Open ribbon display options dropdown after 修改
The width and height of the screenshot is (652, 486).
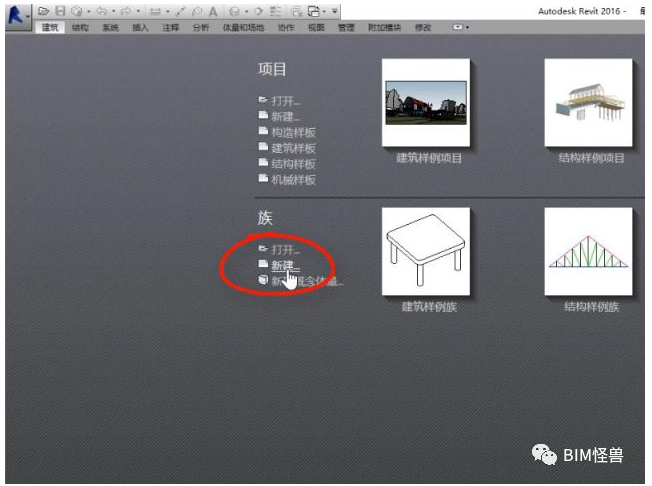tap(461, 28)
